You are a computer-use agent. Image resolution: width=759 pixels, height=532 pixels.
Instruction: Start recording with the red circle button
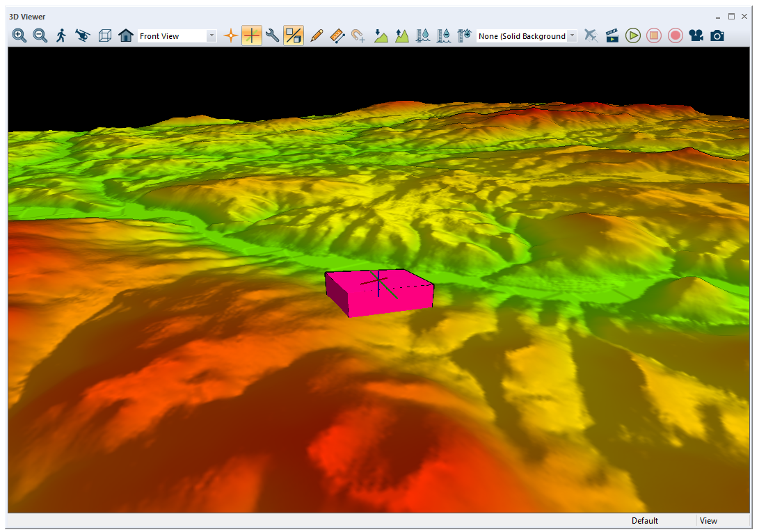pyautogui.click(x=676, y=36)
